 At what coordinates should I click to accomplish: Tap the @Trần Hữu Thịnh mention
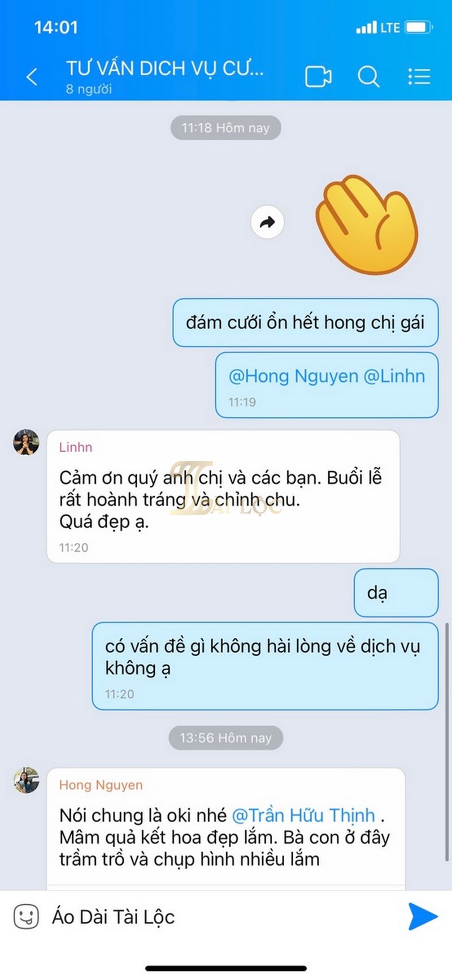coord(303,815)
